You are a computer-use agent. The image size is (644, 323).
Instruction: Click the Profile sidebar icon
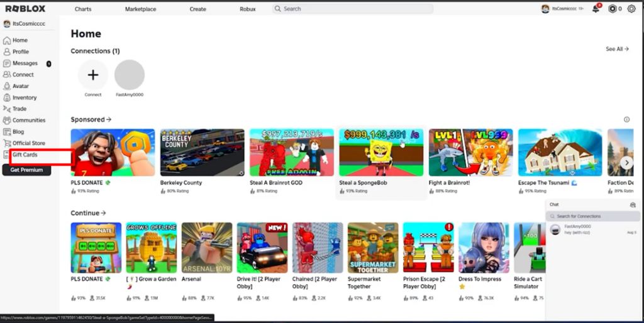tap(7, 52)
